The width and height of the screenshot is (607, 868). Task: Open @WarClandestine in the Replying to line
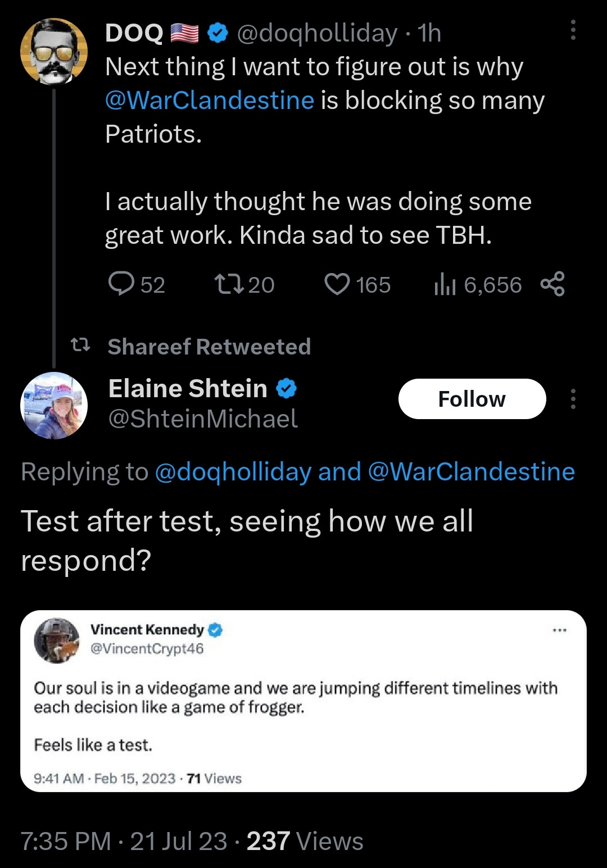point(471,472)
